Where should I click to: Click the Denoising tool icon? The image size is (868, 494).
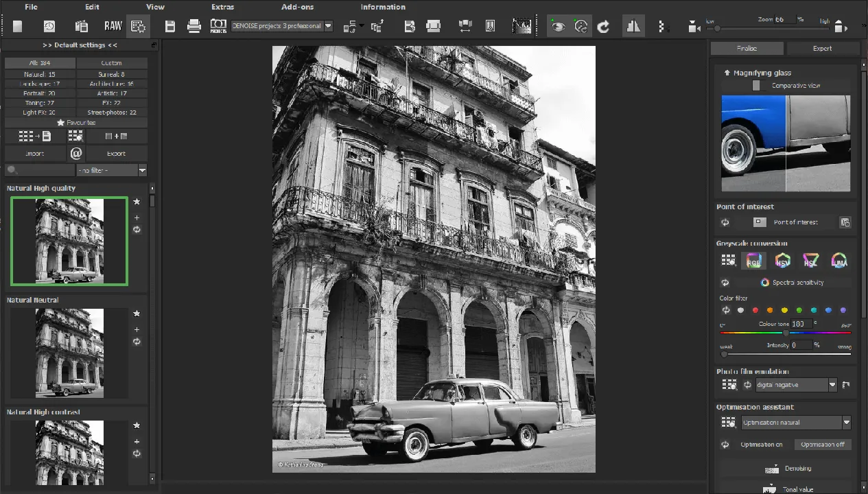(772, 469)
